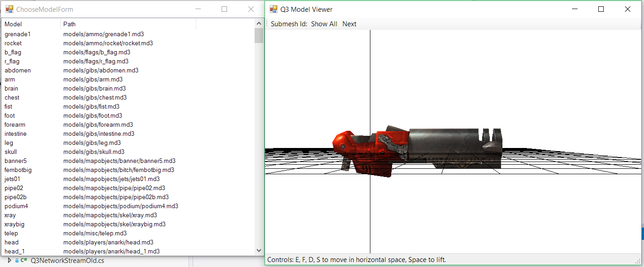The width and height of the screenshot is (644, 267).
Task: Select the pipe02b model row
Action: tap(128, 197)
